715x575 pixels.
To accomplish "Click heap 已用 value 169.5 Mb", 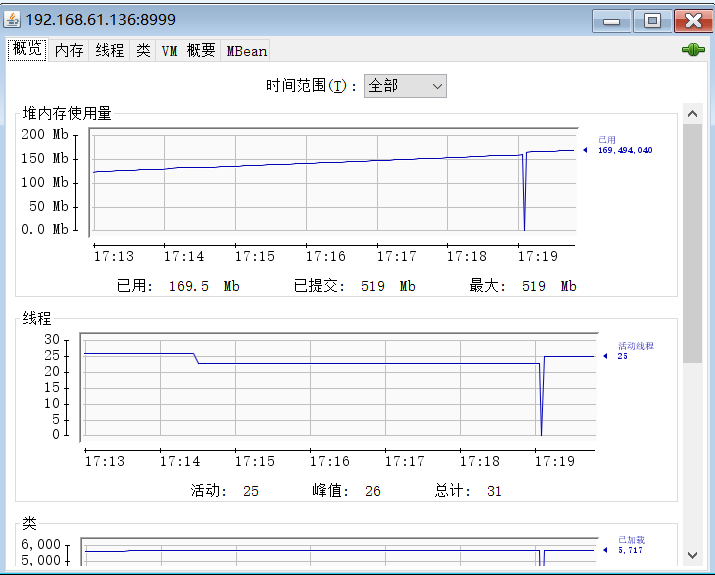I will click(204, 286).
